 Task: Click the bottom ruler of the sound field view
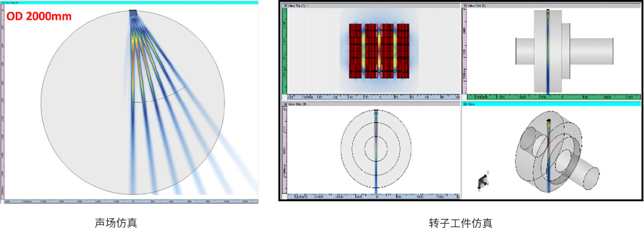[x=131, y=201]
